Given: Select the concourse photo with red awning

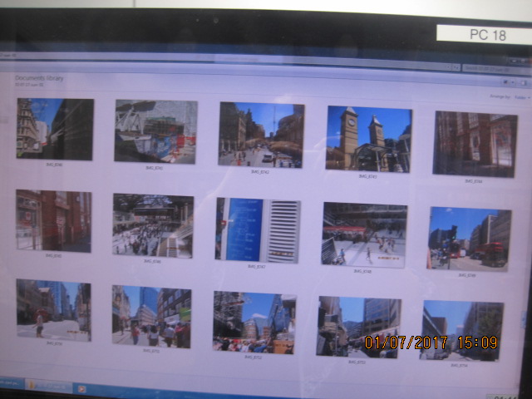Looking at the screenshot, I should coord(364,234).
